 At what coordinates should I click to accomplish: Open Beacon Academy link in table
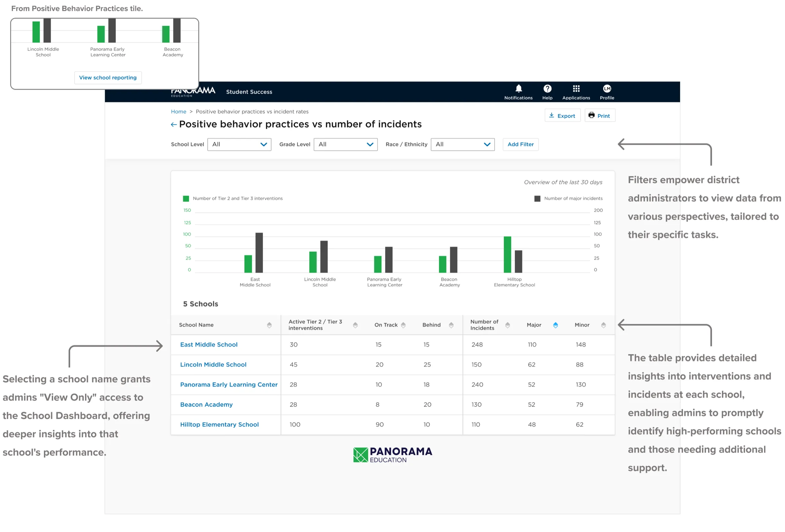pos(206,404)
